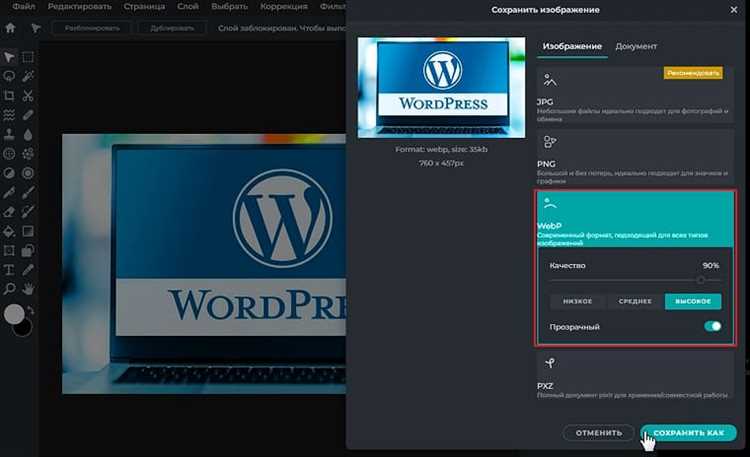Open the Коррекция menu
The height and width of the screenshot is (457, 750).
pyautogui.click(x=284, y=7)
